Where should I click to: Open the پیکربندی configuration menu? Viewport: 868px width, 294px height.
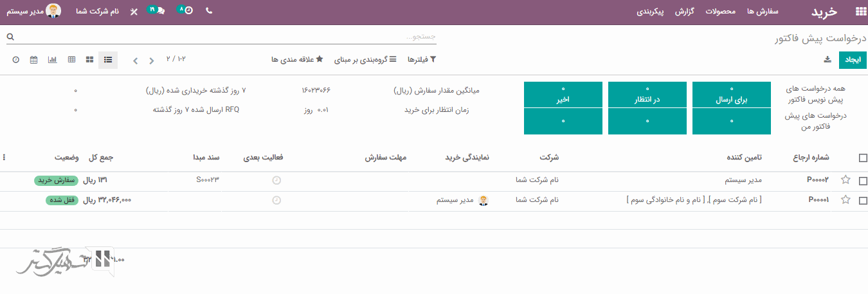(x=650, y=12)
